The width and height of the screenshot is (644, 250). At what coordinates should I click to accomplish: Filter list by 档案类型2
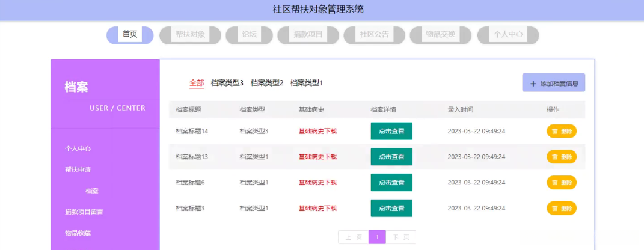coord(266,83)
